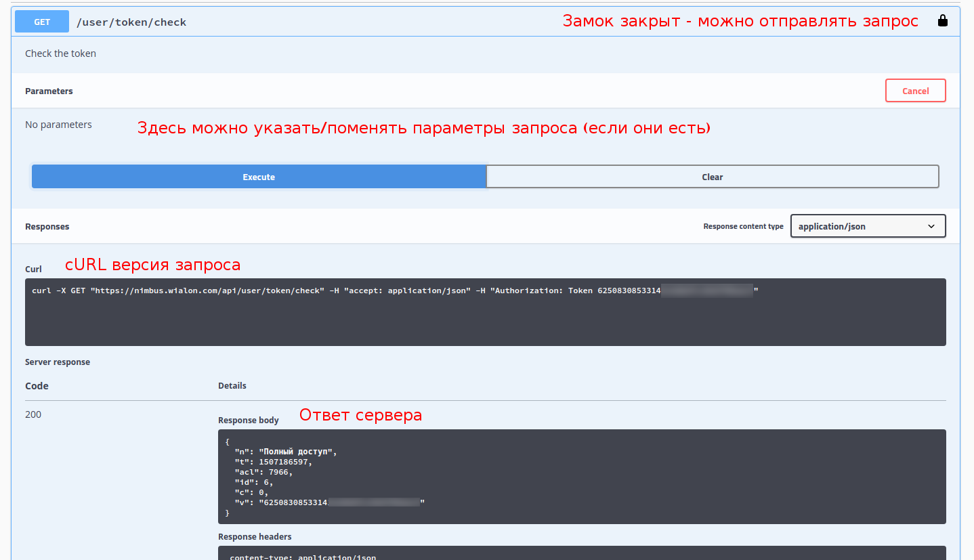Click the authorization lock icon
Screen dimensions: 974x560
942,21
